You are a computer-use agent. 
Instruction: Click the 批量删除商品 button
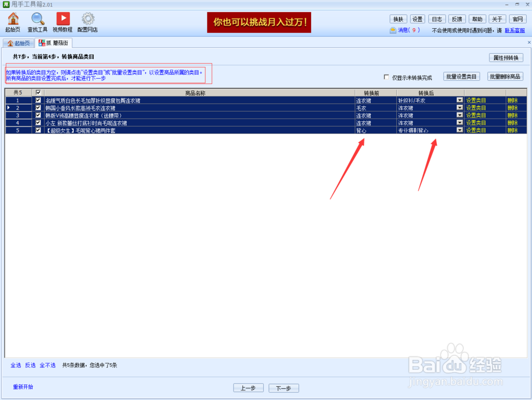coord(506,76)
